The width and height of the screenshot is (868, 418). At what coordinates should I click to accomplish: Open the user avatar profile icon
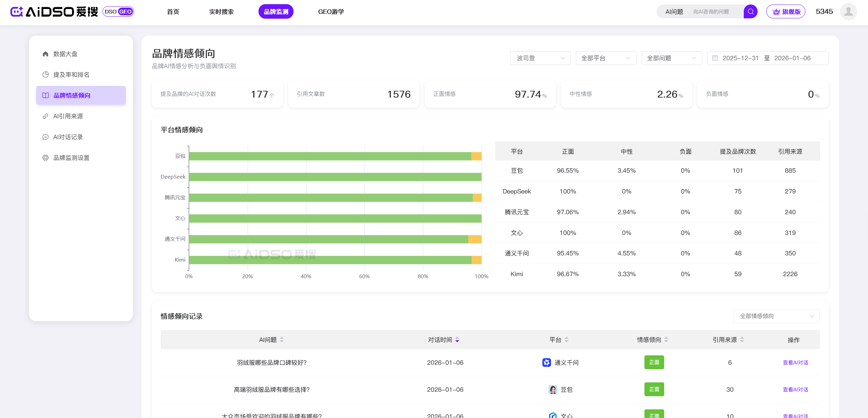[x=848, y=12]
